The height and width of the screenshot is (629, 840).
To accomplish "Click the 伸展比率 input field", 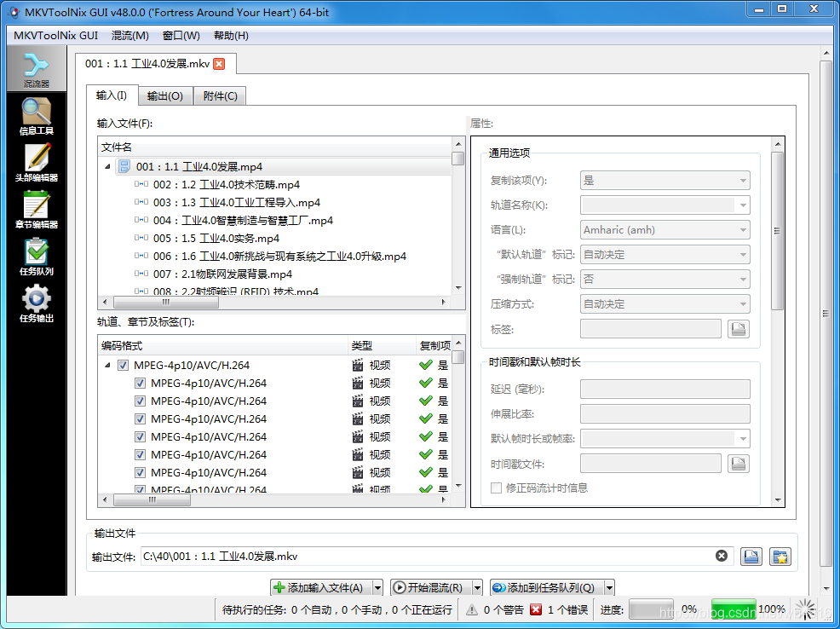I will click(665, 414).
